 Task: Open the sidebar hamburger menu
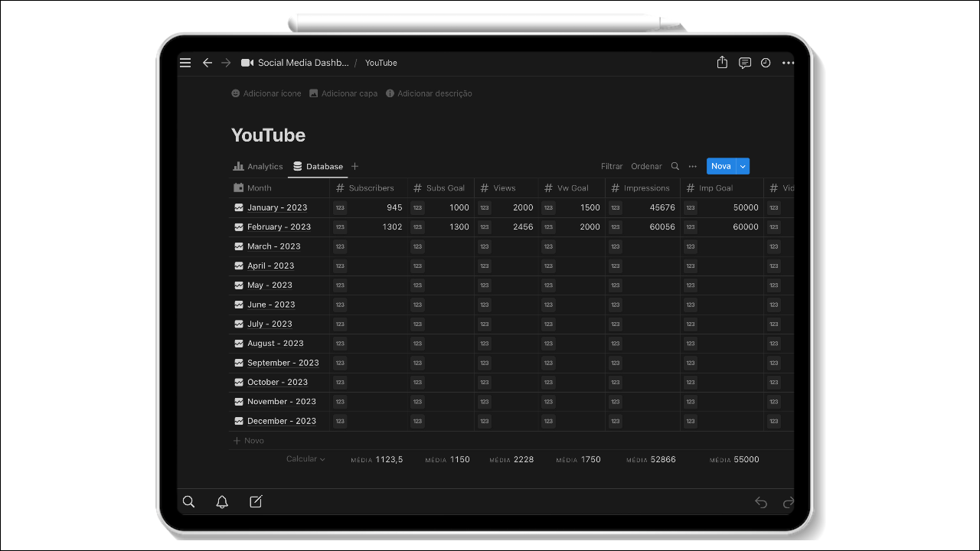pyautogui.click(x=185, y=63)
